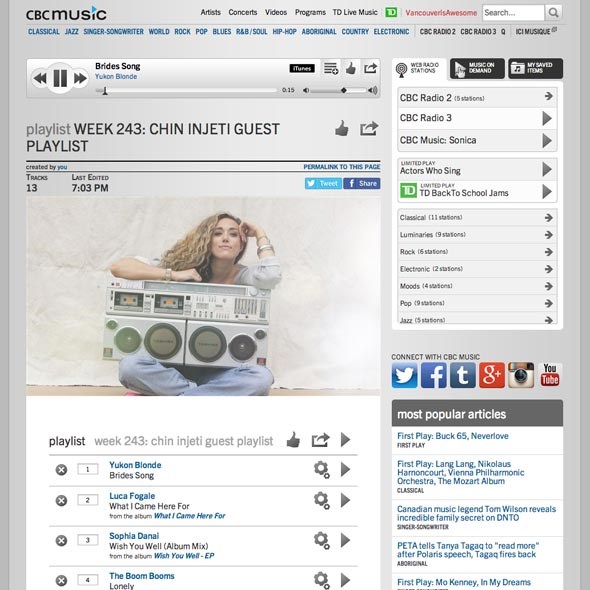This screenshot has width=590, height=590.
Task: Open settings gear for Yukon Blonde track
Action: coord(321,469)
